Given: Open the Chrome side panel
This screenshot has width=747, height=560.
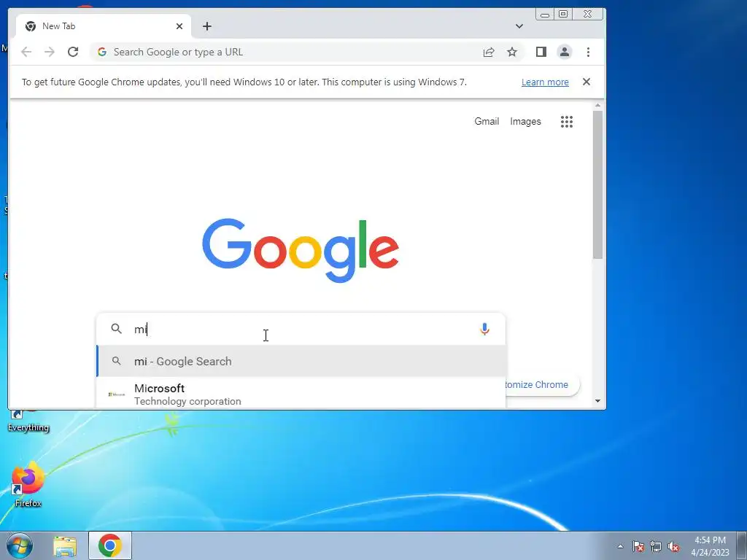Looking at the screenshot, I should (541, 52).
